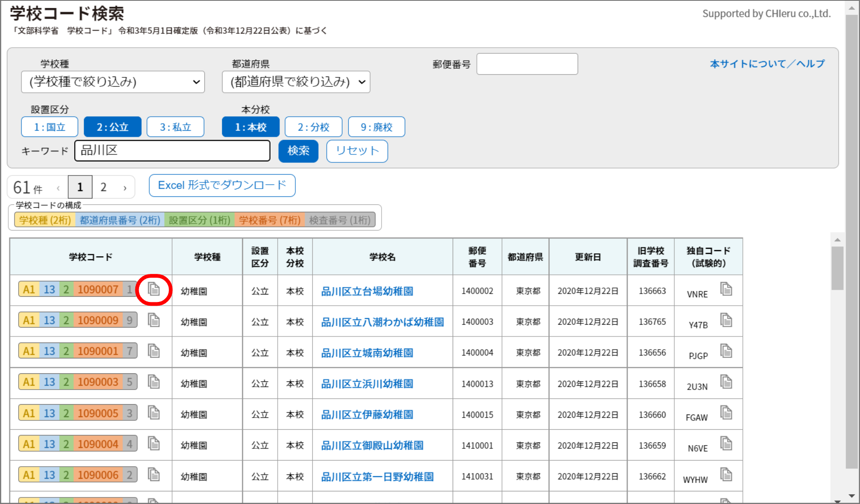
Task: Toggle the 3:私立 filter
Action: tap(175, 127)
